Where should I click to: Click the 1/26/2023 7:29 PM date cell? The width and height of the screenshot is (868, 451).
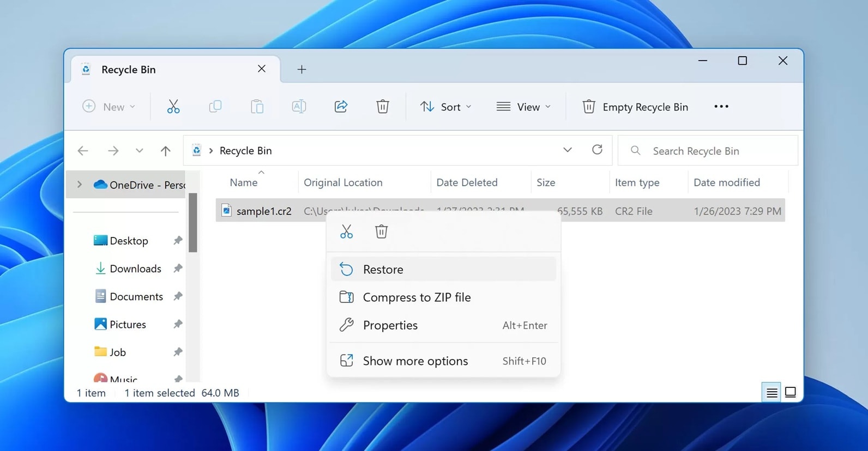pyautogui.click(x=737, y=211)
